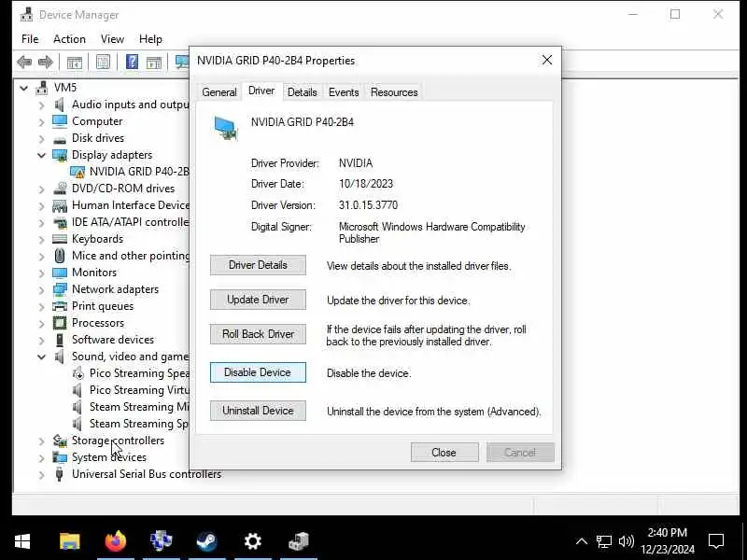This screenshot has height=560, width=747.
Task: Expand the Monitors node
Action: click(x=41, y=273)
